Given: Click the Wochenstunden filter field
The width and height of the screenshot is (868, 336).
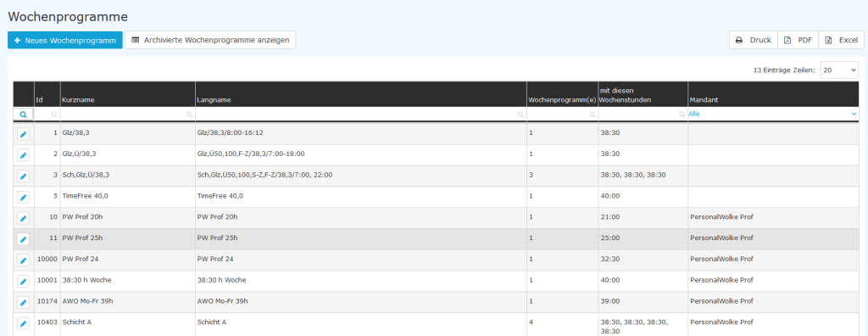Looking at the screenshot, I should tap(643, 114).
